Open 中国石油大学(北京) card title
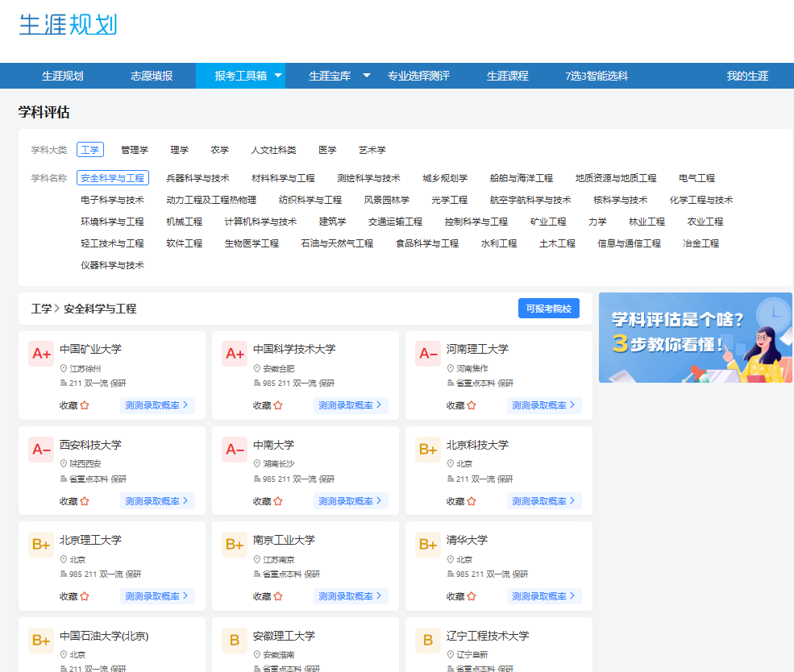This screenshot has width=794, height=672. tap(104, 636)
